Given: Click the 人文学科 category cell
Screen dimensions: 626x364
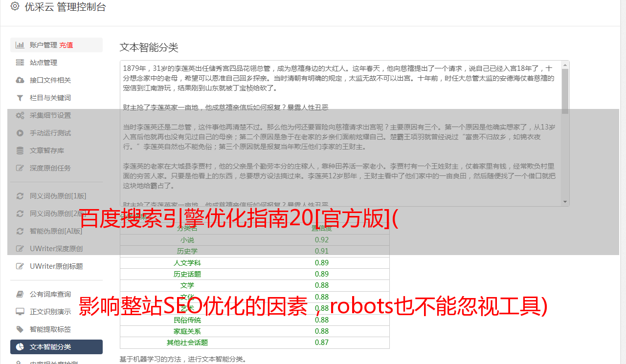Looking at the screenshot, I should tap(187, 263).
